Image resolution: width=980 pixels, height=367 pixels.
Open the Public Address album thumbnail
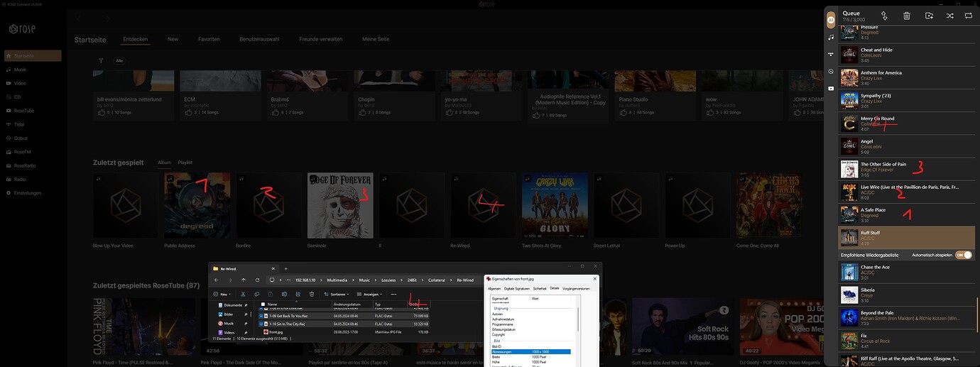[x=197, y=205]
